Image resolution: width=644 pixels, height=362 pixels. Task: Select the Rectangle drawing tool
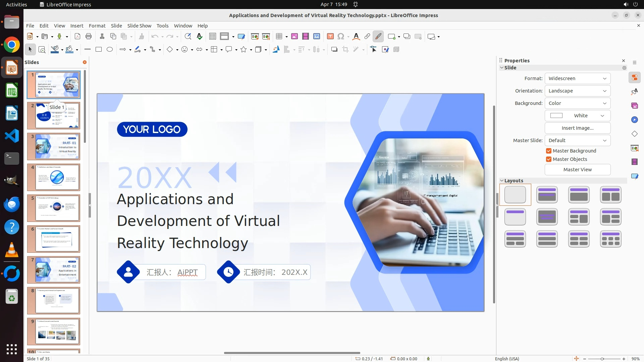click(98, 49)
